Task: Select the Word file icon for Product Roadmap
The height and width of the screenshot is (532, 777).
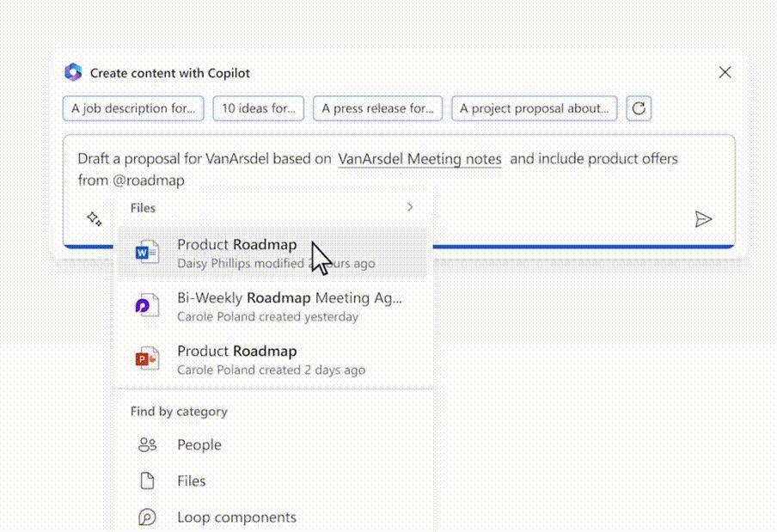Action: click(147, 253)
